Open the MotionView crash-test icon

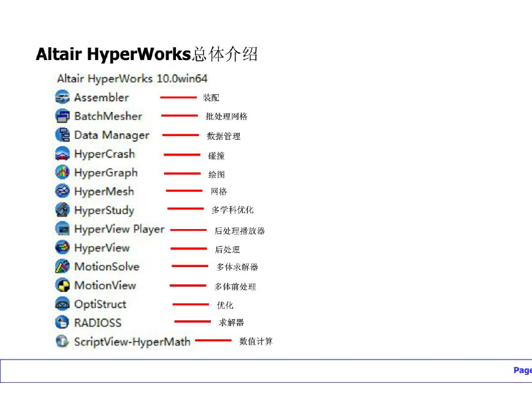63,285
